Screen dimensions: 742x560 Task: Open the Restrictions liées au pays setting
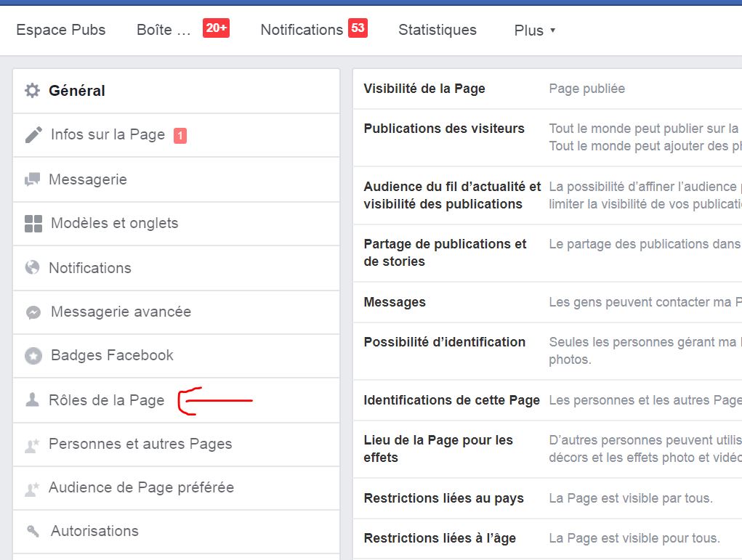tap(547, 498)
